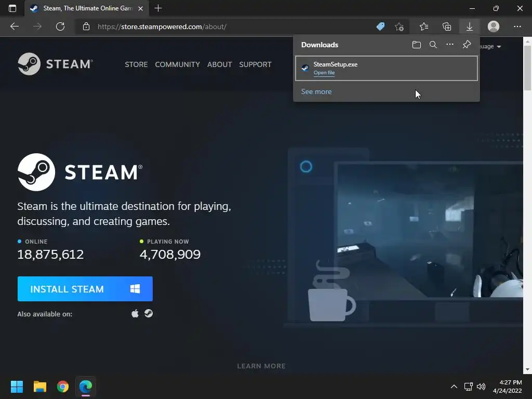
Task: Open the network status tray icon
Action: pyautogui.click(x=469, y=387)
